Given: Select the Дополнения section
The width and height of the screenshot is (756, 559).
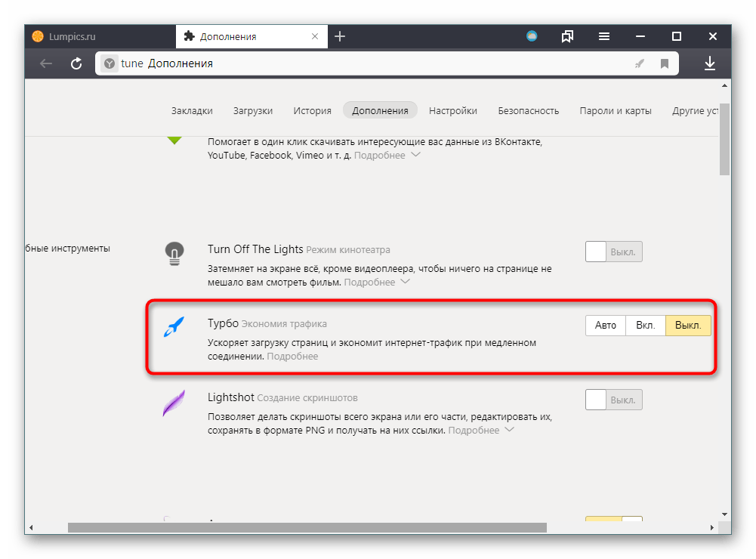Looking at the screenshot, I should point(380,110).
